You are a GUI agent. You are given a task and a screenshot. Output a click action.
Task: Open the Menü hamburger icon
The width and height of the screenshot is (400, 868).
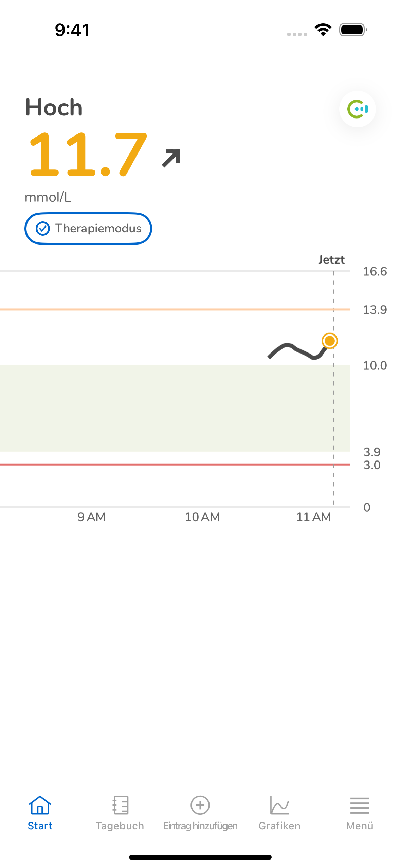360,806
